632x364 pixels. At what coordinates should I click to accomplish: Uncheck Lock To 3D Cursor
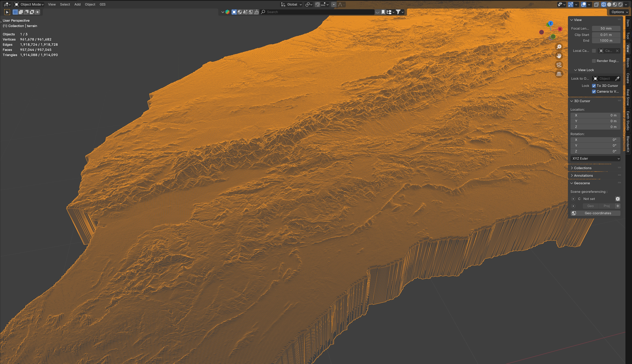pos(594,85)
